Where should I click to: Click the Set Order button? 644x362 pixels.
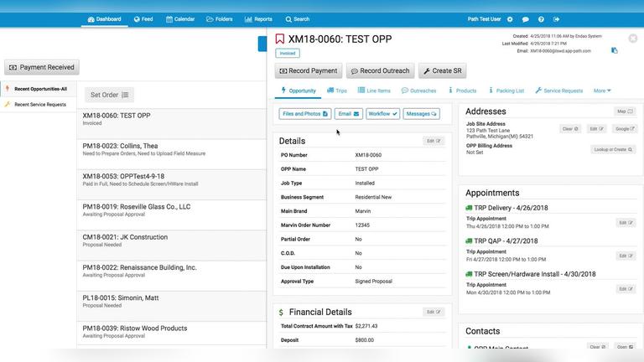pos(109,95)
